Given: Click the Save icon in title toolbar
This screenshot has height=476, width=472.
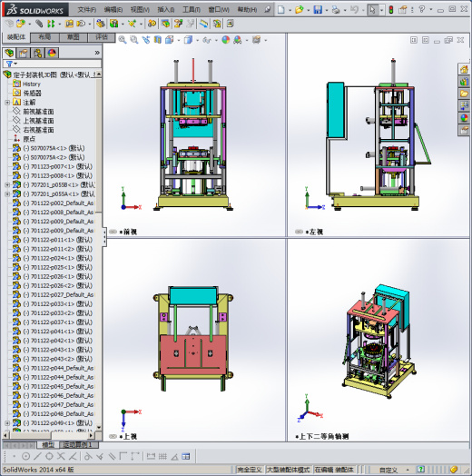Looking at the screenshot, I should coord(318,10).
